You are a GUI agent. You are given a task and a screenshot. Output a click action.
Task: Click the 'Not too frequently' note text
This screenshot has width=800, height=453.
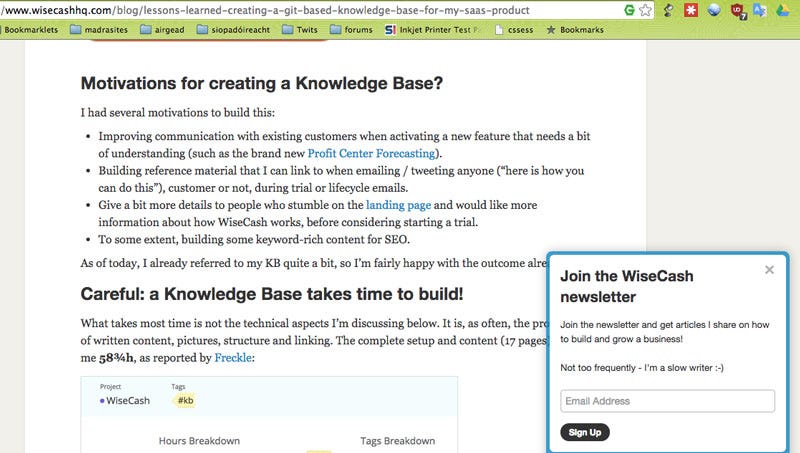(x=642, y=368)
